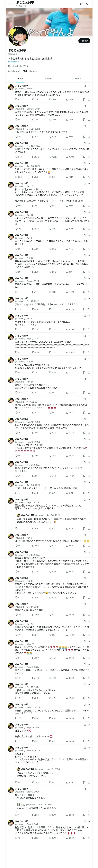
Task: Click the Grok icon on the Oct 14, 2024 post
Action: tap(84, 143)
